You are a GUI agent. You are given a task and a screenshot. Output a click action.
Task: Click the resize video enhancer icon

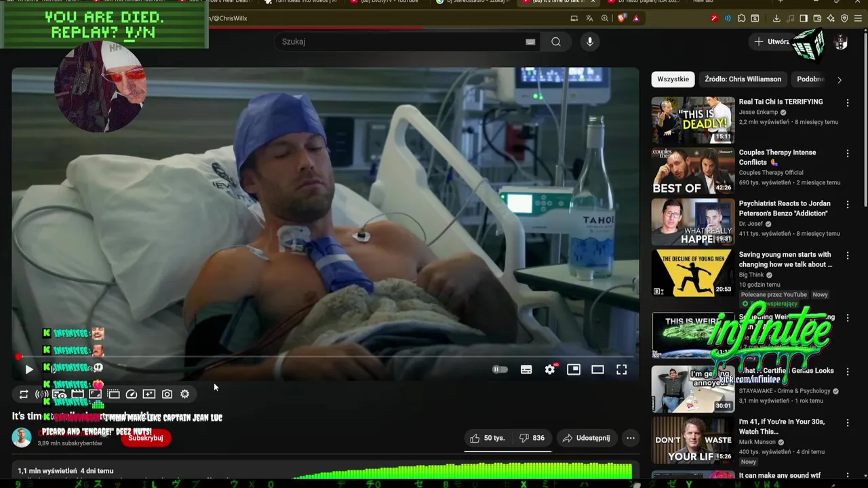(x=96, y=394)
